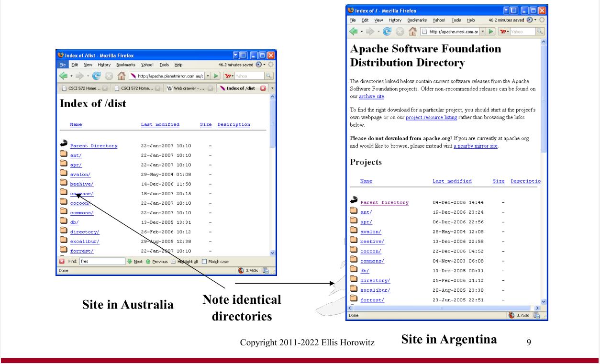Click the green Go button beside apache.mesi.com.ar URL
The width and height of the screenshot is (600, 364).
(491, 32)
